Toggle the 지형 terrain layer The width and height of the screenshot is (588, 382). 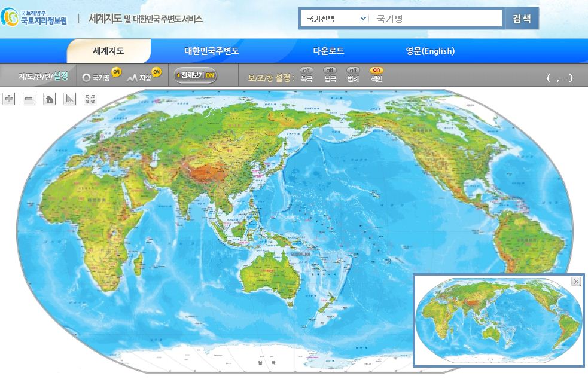144,77
